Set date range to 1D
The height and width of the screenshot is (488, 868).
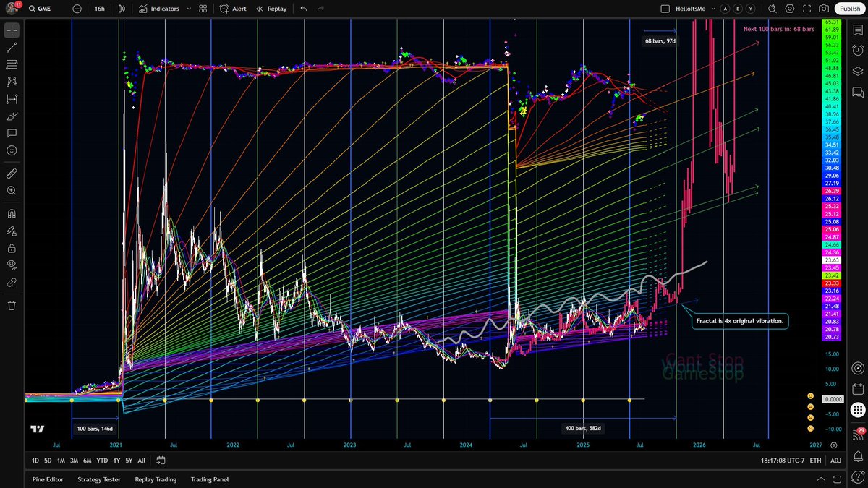35,461
